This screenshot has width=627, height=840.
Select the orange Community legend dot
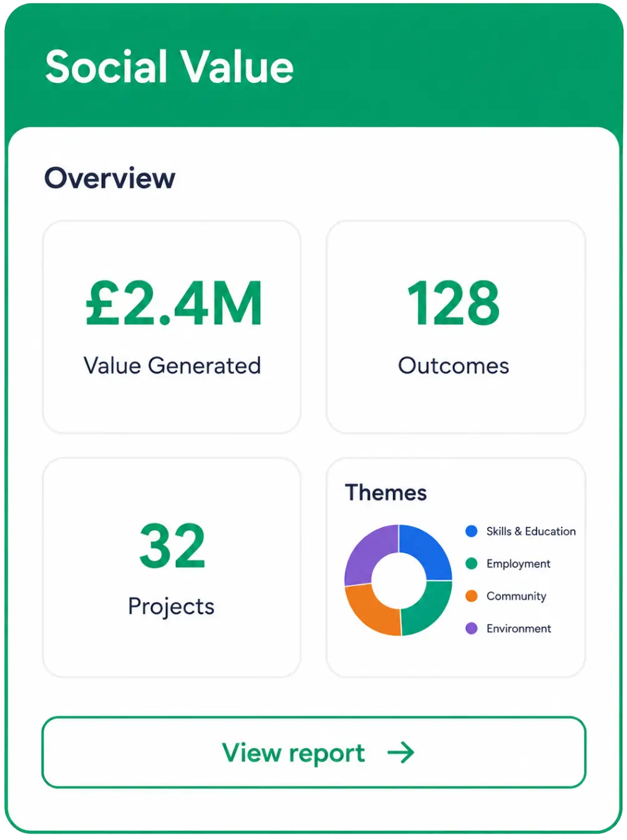pos(472,596)
